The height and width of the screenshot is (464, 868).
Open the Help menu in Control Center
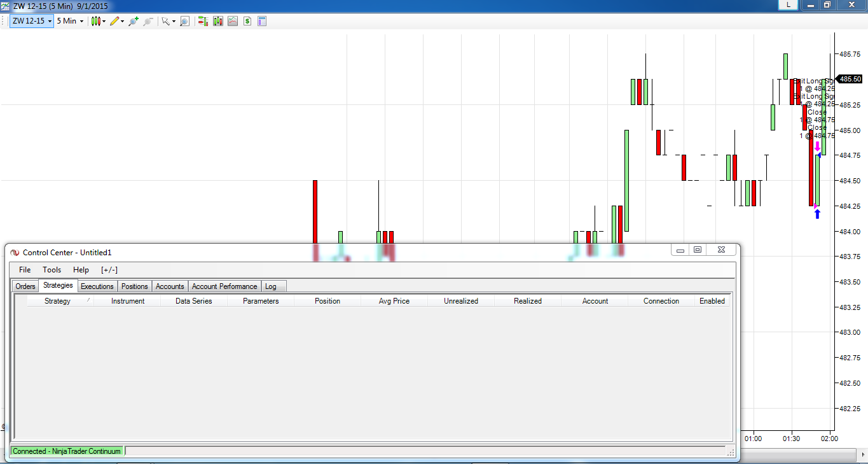point(81,270)
